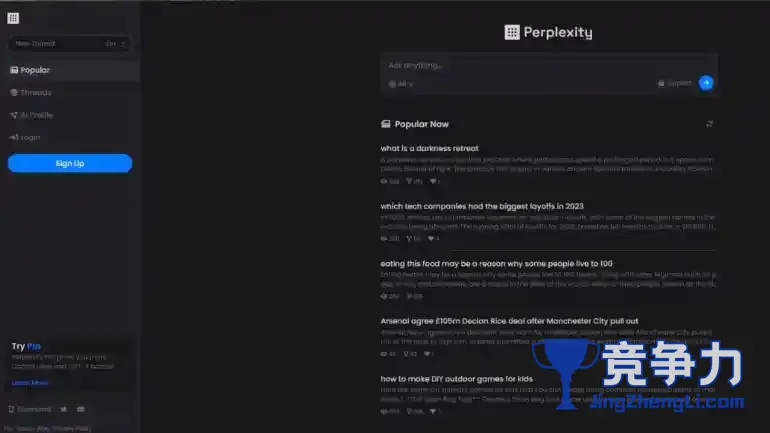Open the Popular section in sidebar
770x433 pixels.
pos(70,70)
